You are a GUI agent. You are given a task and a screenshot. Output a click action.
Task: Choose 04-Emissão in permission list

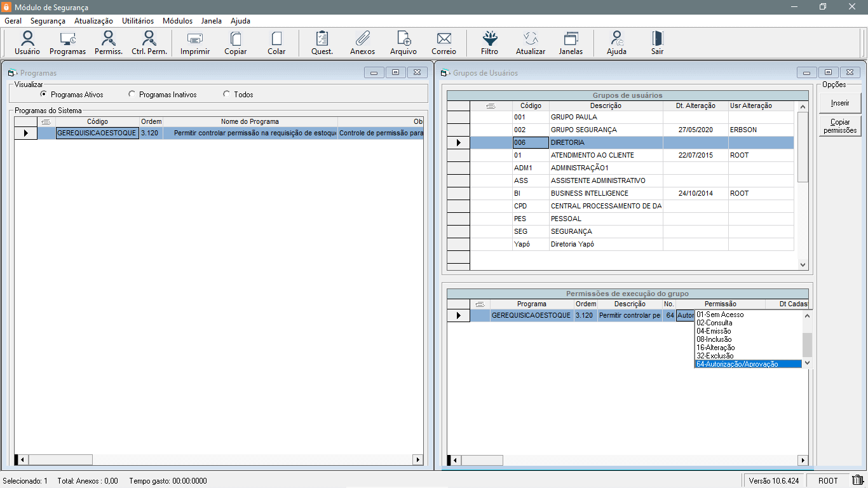point(748,331)
